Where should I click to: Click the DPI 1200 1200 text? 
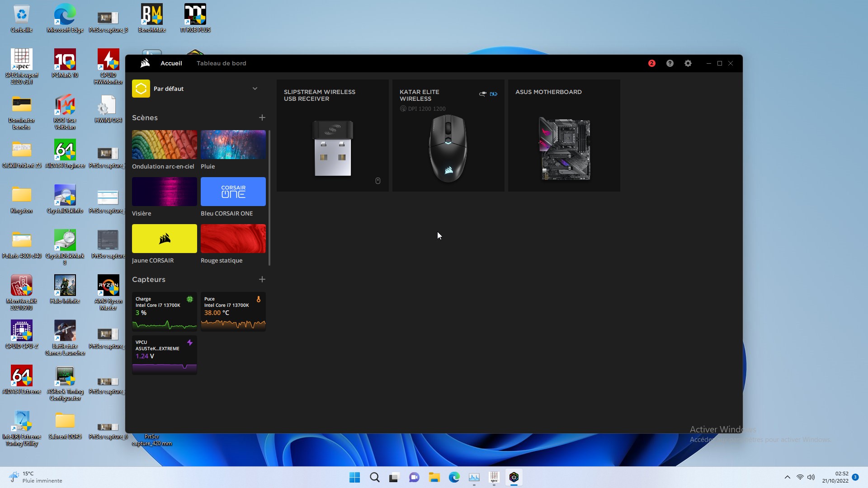(427, 108)
